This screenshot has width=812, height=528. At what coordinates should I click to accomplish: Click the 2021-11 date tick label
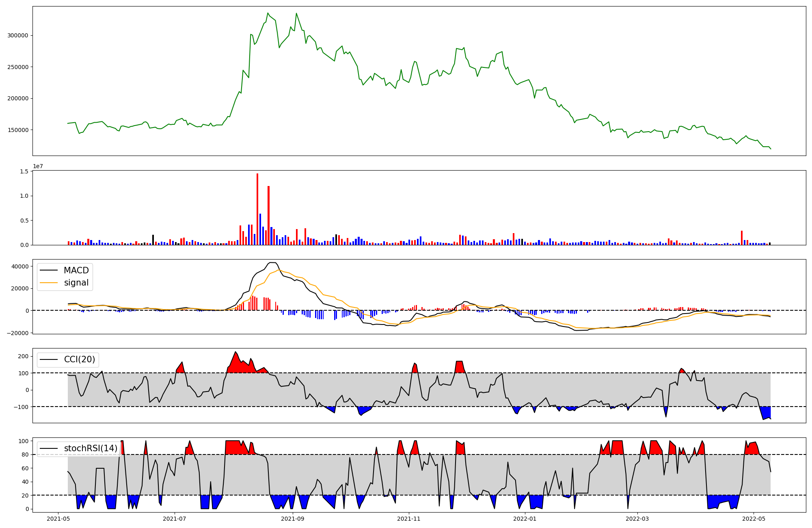pos(409,519)
